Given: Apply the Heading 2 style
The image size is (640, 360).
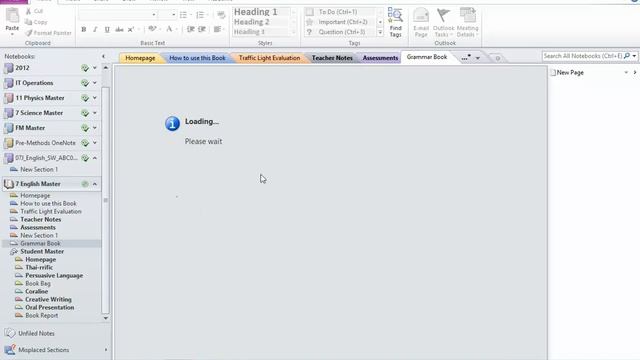Looking at the screenshot, I should pos(251,22).
